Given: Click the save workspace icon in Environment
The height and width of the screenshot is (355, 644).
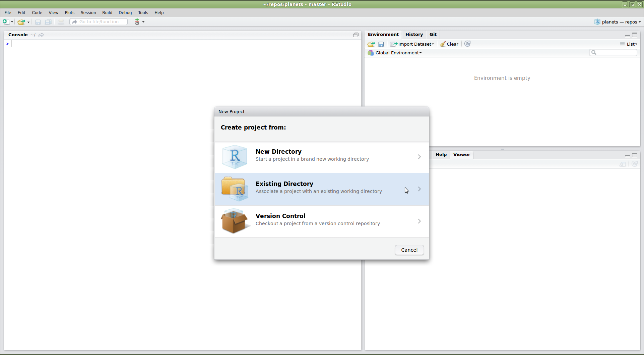Looking at the screenshot, I should point(381,44).
